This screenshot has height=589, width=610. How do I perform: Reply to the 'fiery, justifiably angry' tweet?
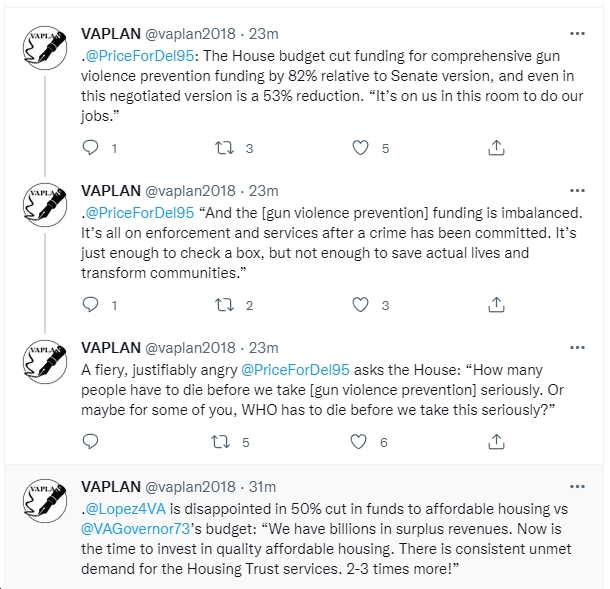pyautogui.click(x=91, y=442)
